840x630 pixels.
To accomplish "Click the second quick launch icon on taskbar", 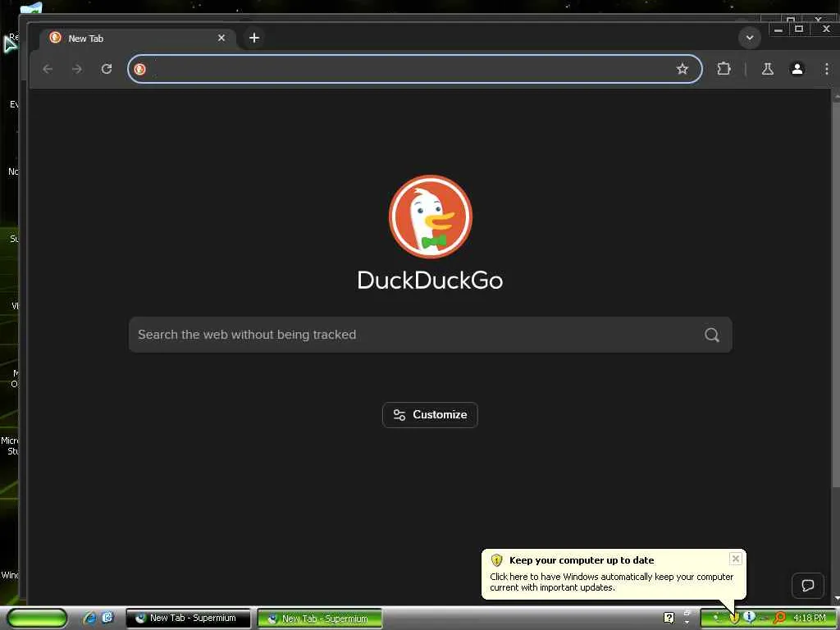I will click(x=107, y=618).
